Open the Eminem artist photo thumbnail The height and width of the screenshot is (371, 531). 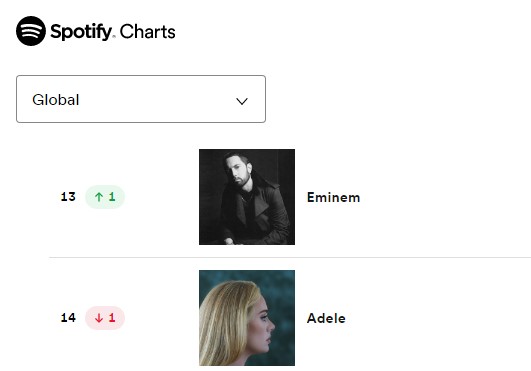247,197
